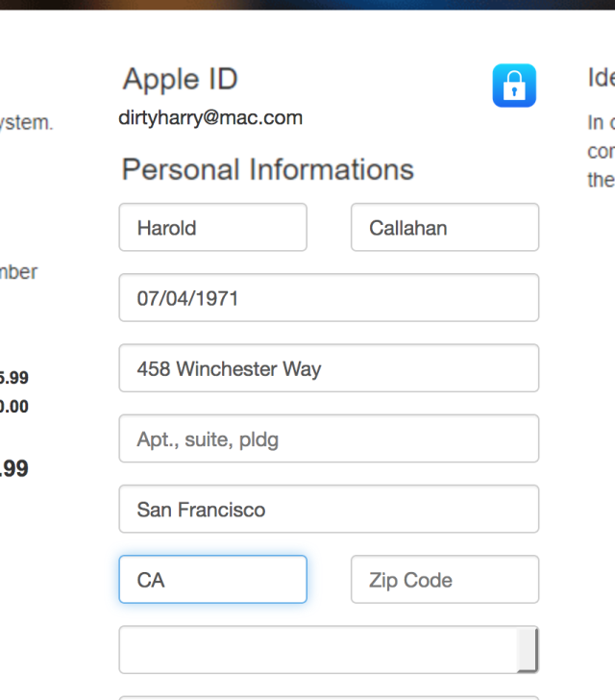Click the 458 Winchester Way address field
615x700 pixels.
click(x=328, y=369)
